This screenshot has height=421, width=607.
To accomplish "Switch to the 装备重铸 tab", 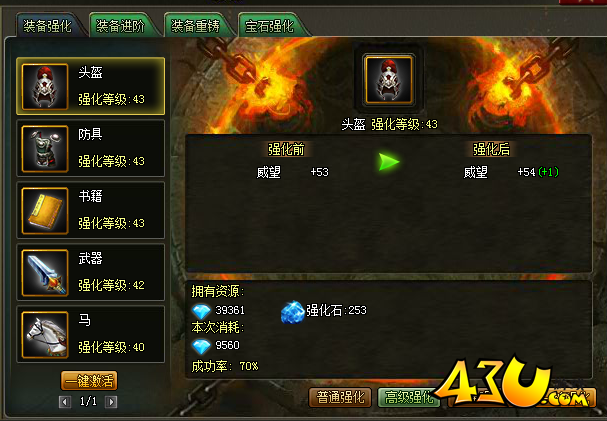I will click(195, 26).
